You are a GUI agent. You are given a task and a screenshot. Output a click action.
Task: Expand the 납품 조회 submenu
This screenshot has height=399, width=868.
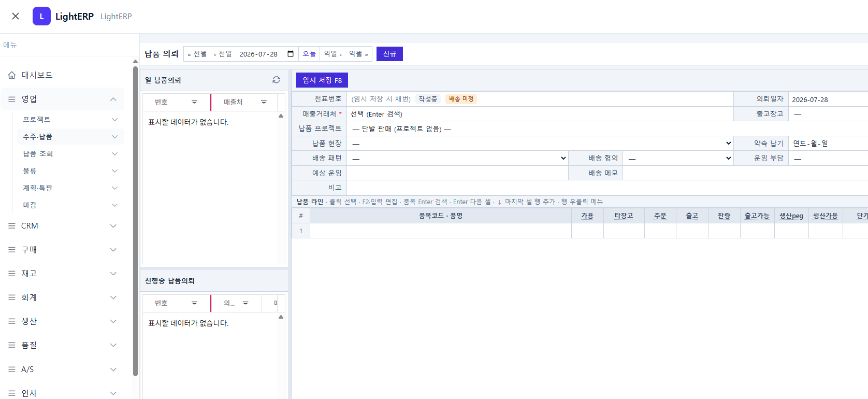(115, 154)
